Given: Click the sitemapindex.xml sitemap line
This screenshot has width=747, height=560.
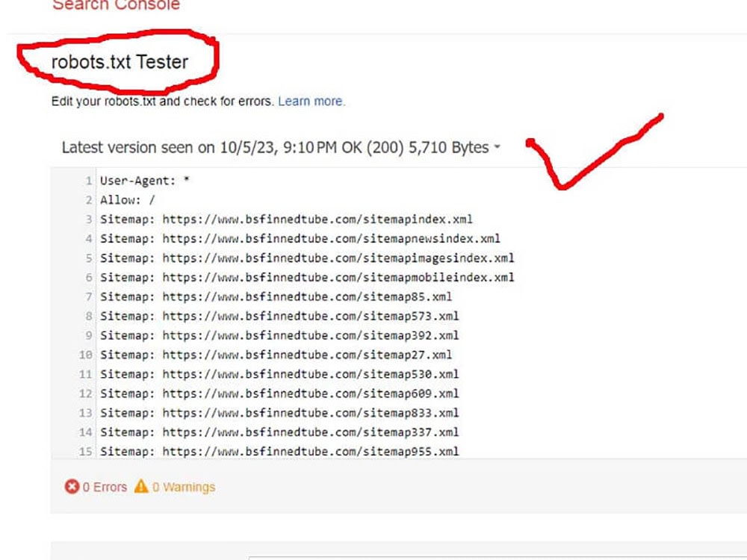Looking at the screenshot, I should (286, 220).
